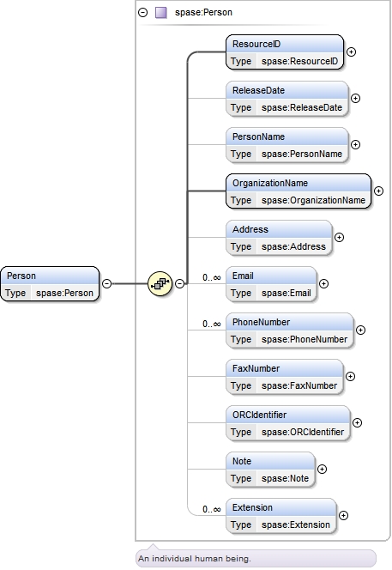Expand the ReleaseDate element
Viewport: 392px width, 570px height.
(356, 98)
